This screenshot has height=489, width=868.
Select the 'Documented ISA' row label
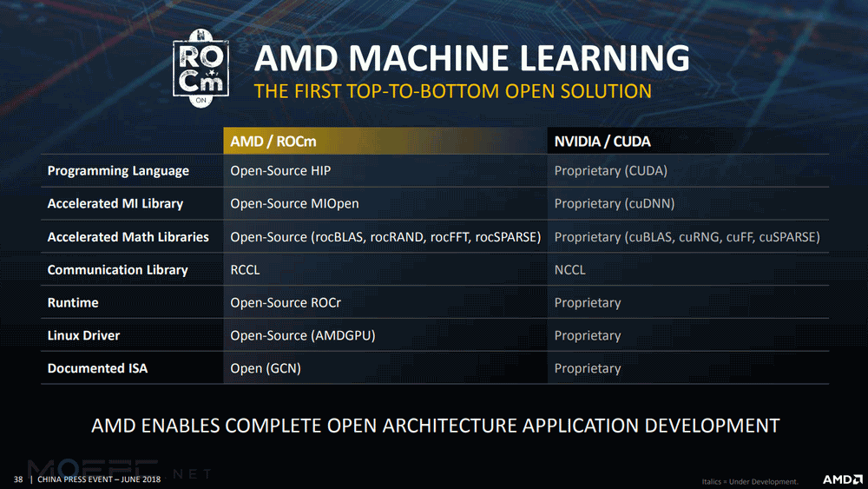(x=97, y=368)
